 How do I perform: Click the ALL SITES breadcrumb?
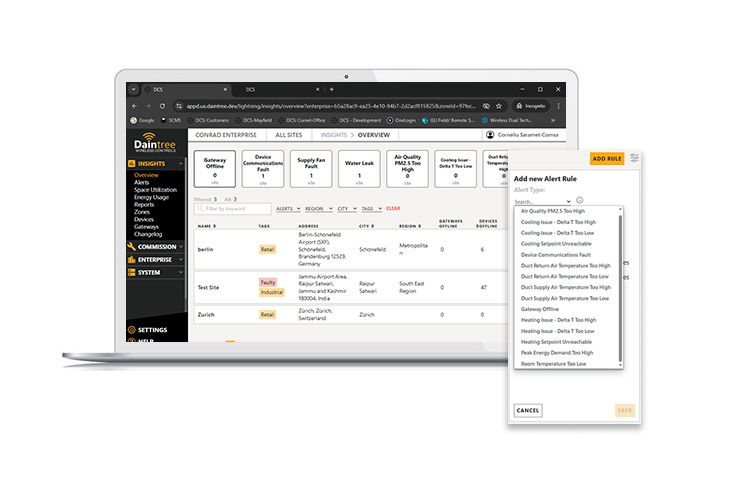pos(289,135)
